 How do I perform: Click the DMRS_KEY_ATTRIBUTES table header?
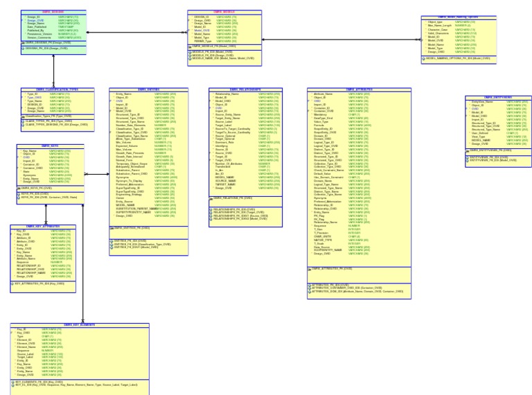[43, 227]
